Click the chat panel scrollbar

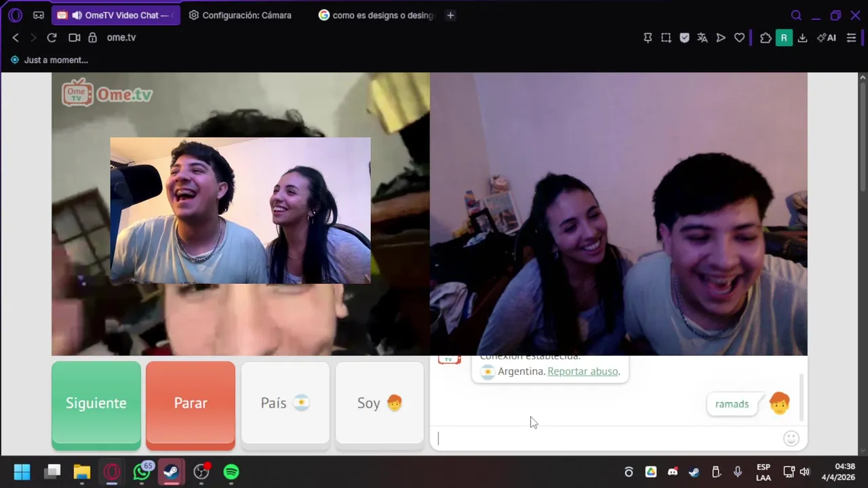803,396
